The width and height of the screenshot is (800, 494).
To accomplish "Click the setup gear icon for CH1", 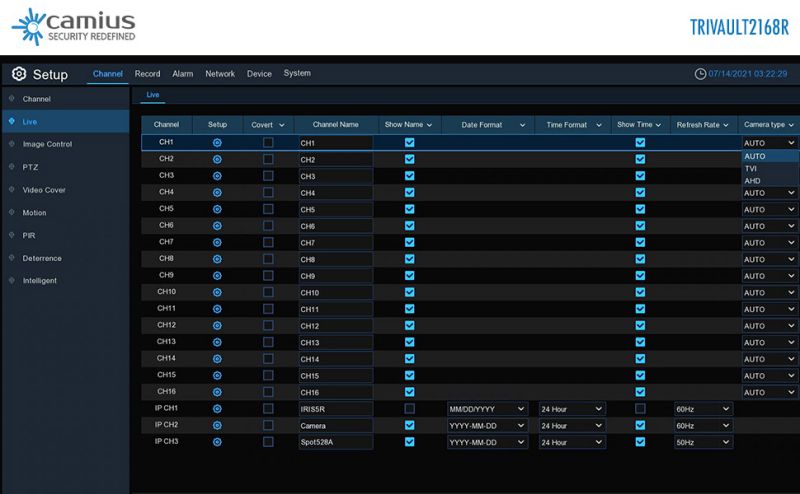I will 217,143.
